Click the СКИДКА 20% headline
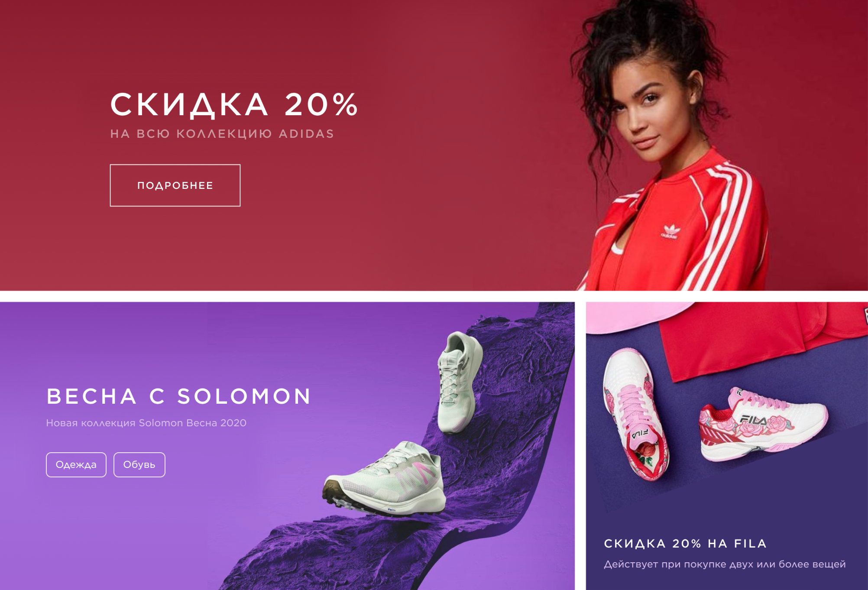 [234, 104]
